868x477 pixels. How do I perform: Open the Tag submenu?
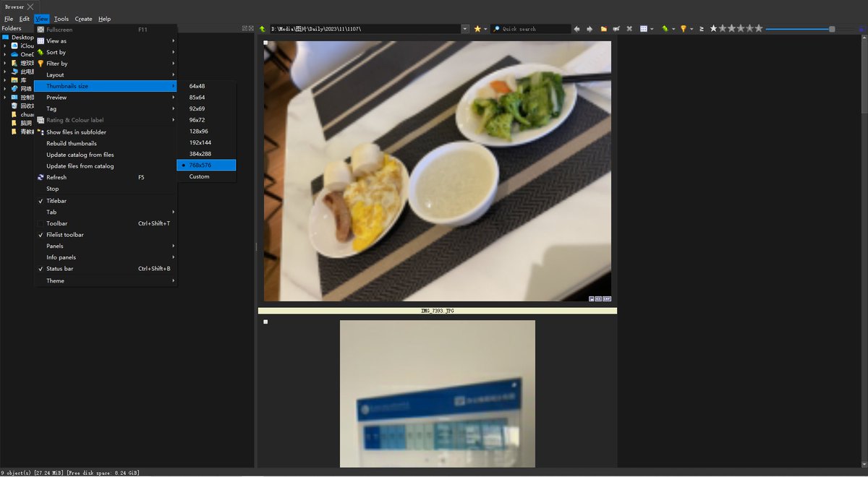pyautogui.click(x=106, y=108)
